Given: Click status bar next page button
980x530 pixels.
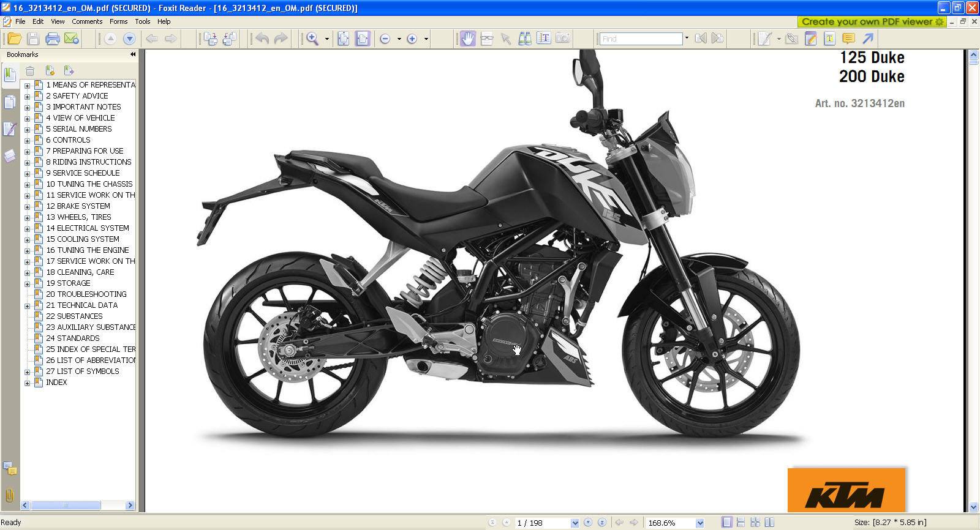Looking at the screenshot, I should point(588,523).
